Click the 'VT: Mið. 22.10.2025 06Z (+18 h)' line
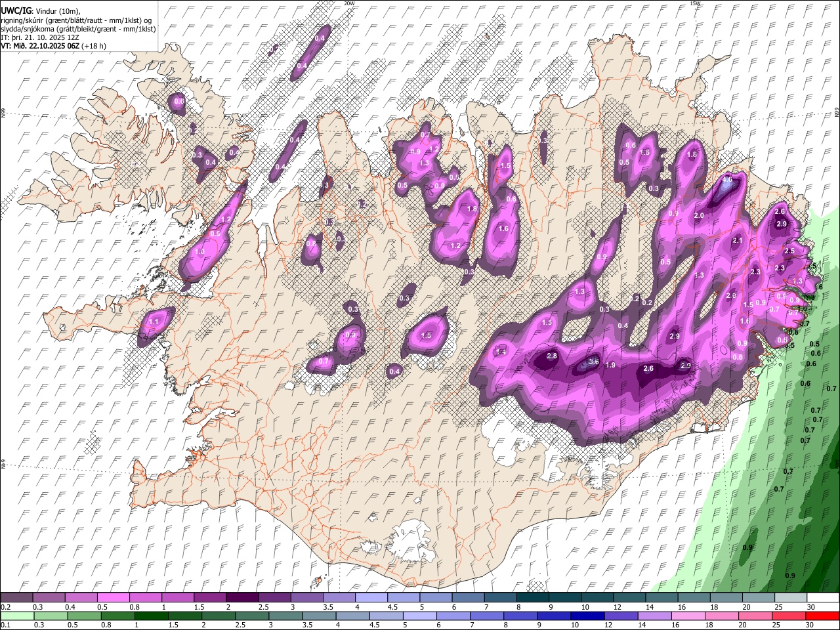 54,46
